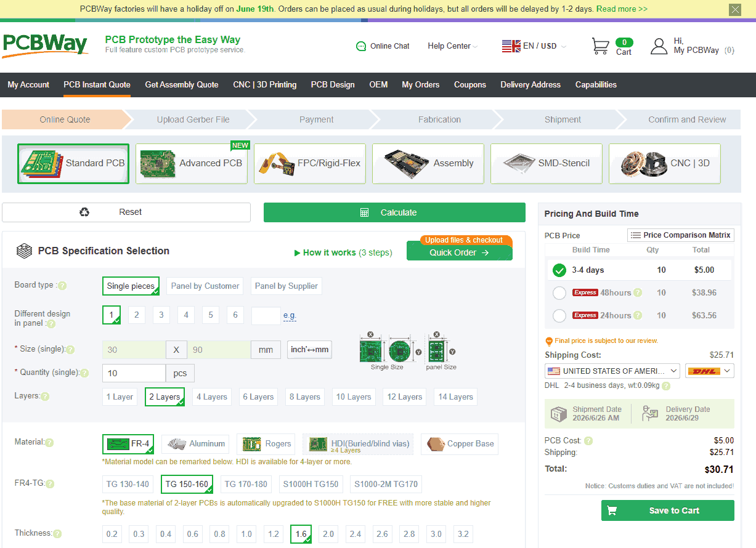756x548 pixels.
Task: Click the help icon beside Board type
Action: coord(62,286)
